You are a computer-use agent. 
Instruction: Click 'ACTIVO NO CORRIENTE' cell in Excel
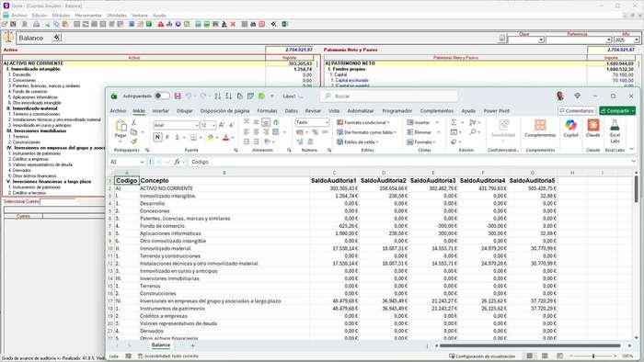(224, 188)
